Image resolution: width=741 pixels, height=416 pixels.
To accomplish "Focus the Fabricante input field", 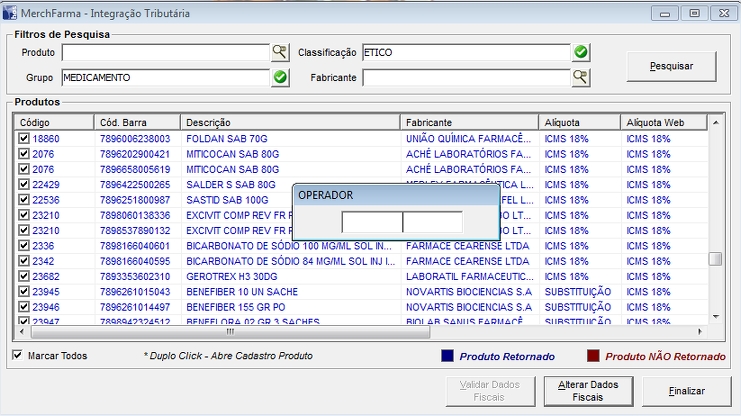I will coord(466,78).
